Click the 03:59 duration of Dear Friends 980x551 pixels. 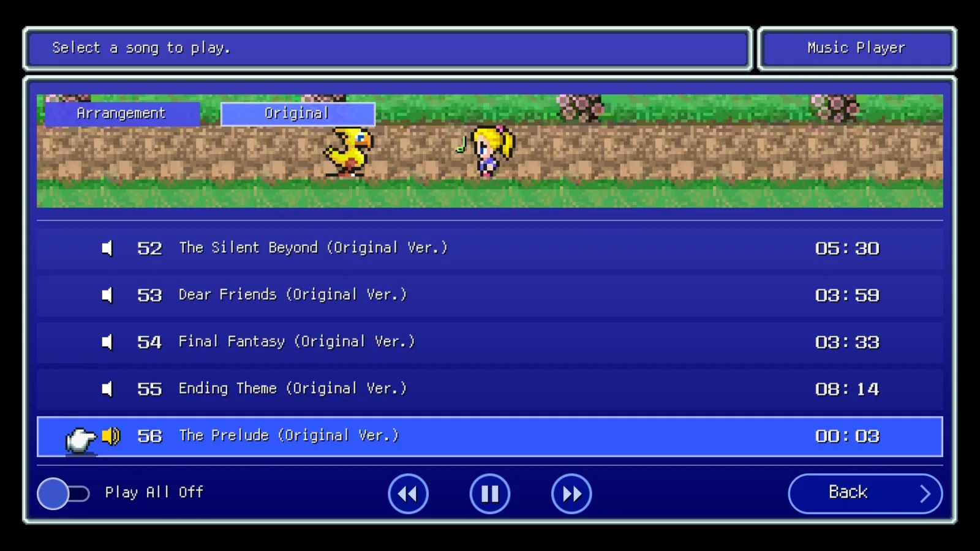[x=847, y=295]
